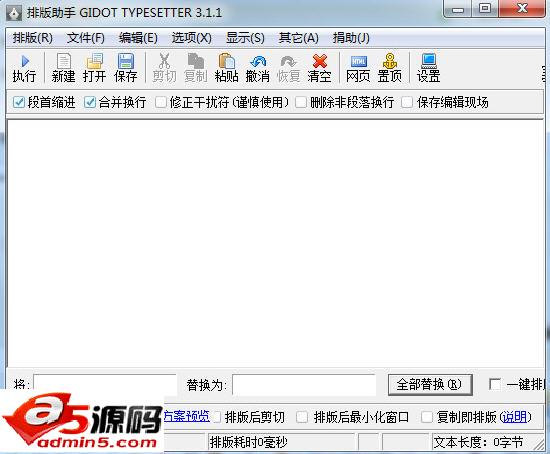The height and width of the screenshot is (454, 550).
Task: Click the 网页 HTML icon
Action: (x=358, y=68)
